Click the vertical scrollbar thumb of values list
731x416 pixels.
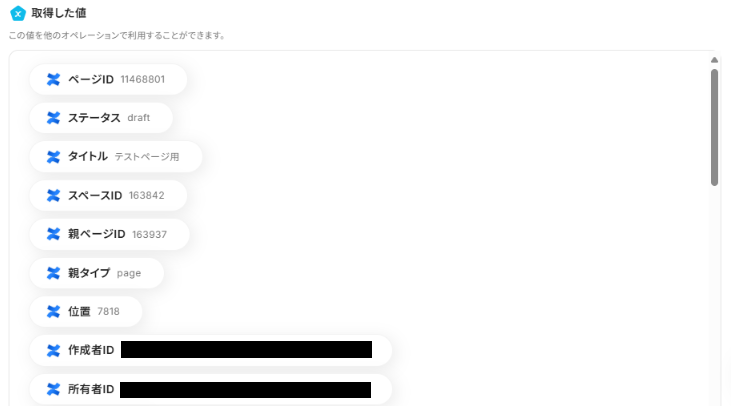(714, 127)
